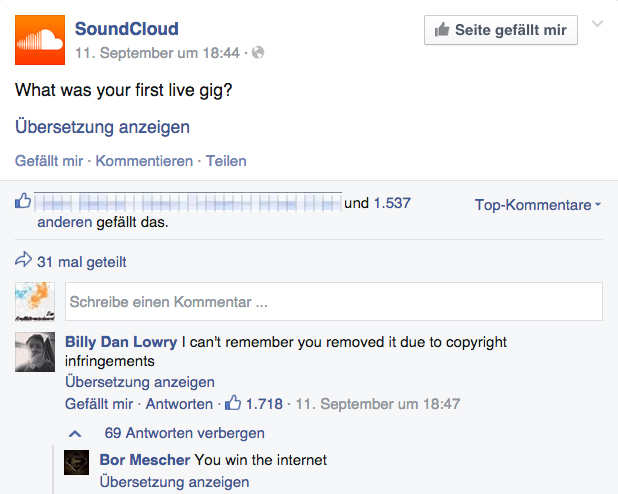Click the thumbs-up icon next to 1.718

click(x=233, y=404)
